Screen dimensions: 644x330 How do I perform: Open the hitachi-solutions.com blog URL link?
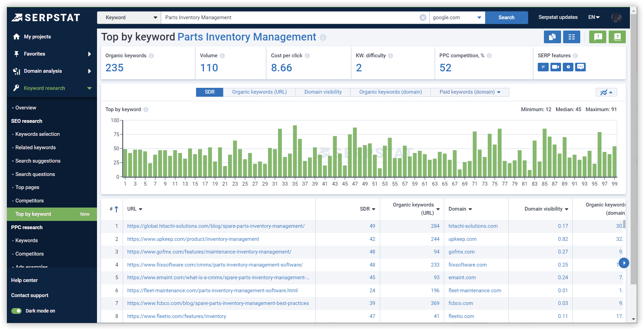[216, 226]
